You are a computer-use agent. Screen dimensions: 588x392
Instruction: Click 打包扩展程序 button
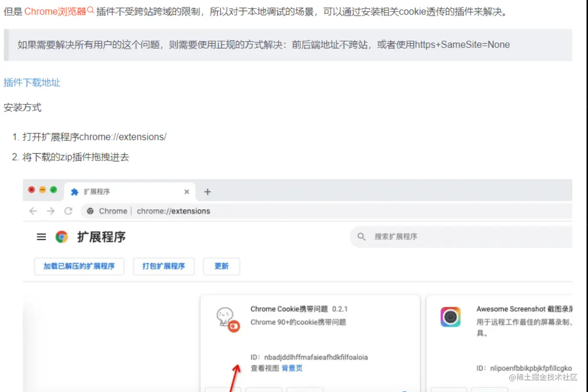[x=164, y=266]
